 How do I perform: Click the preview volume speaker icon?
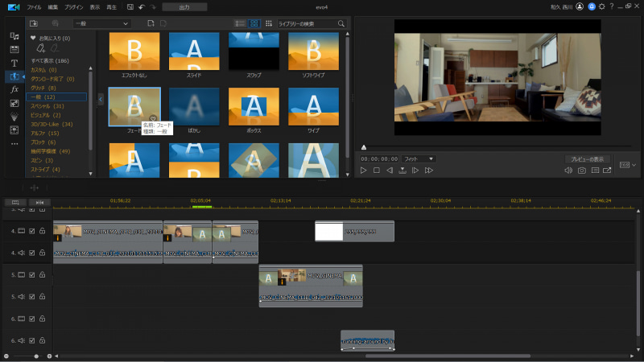tap(568, 171)
